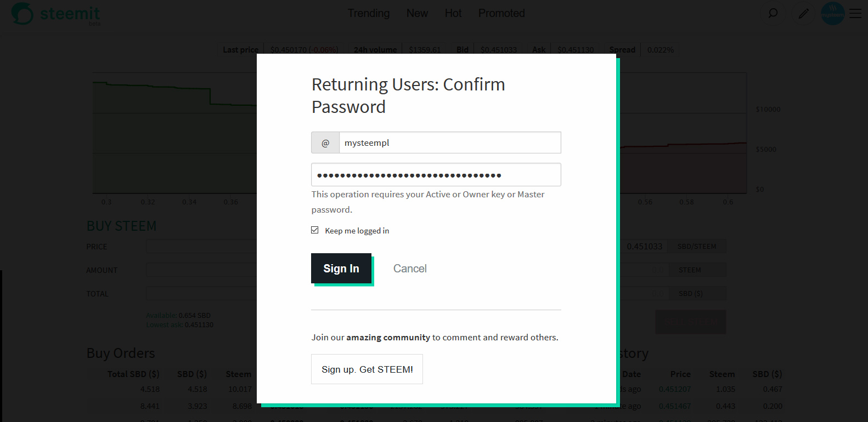Screen dimensions: 868x422
Task: Click the pencil compose post icon
Action: pos(803,13)
